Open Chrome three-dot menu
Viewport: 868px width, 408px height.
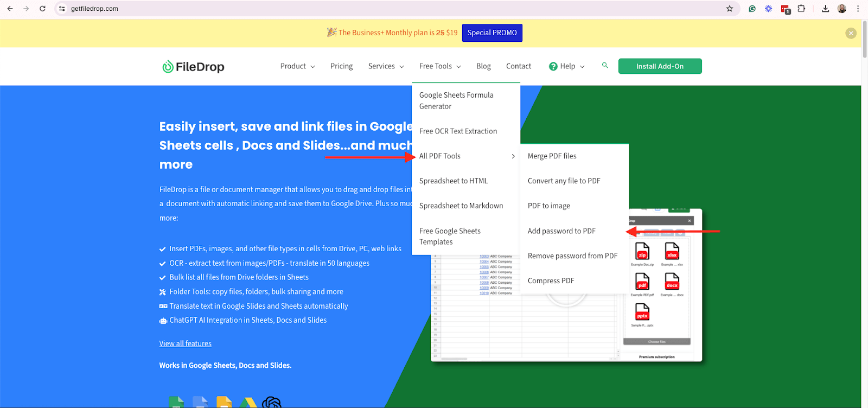pos(858,9)
